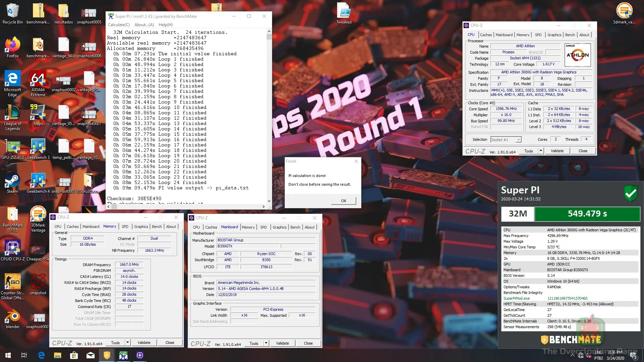Screen dimensions: 644x362
Task: Click the Checksum: 38E5E490 line
Action: [x=134, y=198]
